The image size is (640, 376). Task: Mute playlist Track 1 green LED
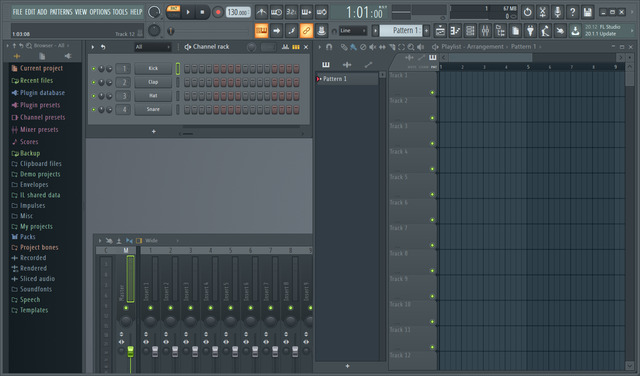pos(432,93)
